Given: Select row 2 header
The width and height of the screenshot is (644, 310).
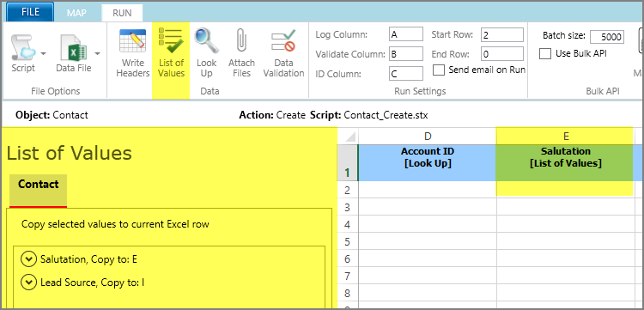Looking at the screenshot, I should [348, 190].
